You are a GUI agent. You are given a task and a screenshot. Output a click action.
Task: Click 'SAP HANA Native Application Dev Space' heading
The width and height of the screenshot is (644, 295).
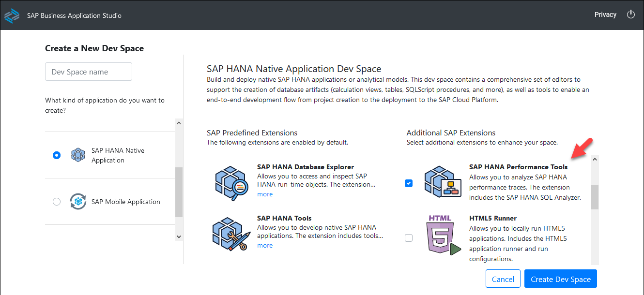point(294,69)
